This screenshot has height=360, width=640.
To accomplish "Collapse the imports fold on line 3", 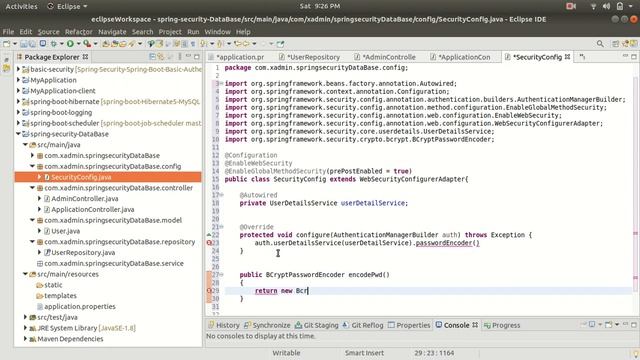I will 221,83.
